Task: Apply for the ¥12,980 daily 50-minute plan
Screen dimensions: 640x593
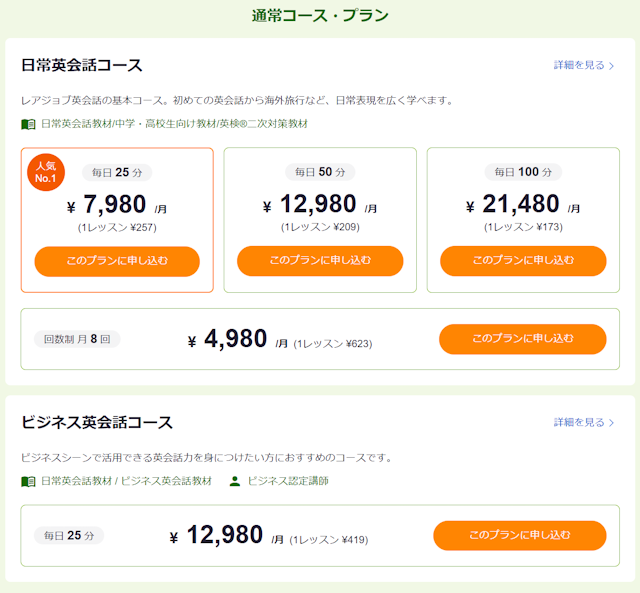Action: coord(320,261)
